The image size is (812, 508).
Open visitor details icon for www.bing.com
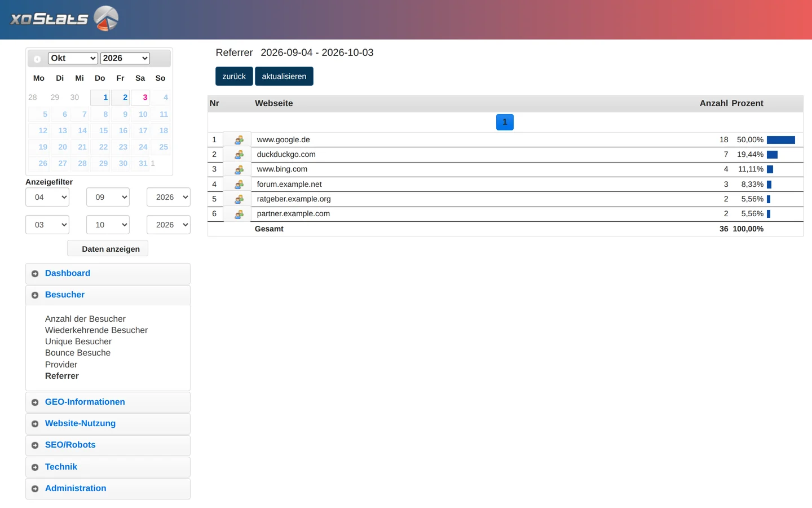tap(239, 169)
